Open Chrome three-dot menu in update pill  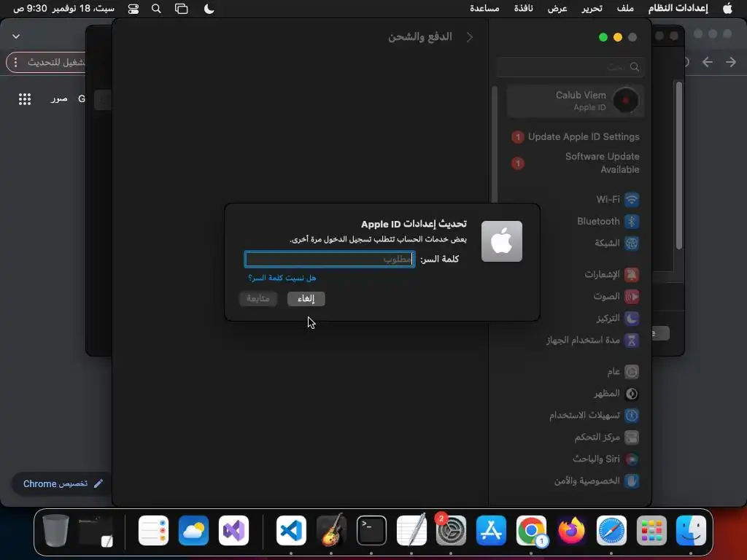16,63
